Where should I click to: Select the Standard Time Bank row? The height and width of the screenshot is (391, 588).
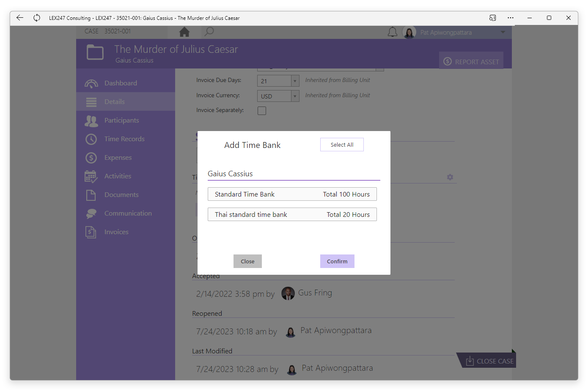292,194
